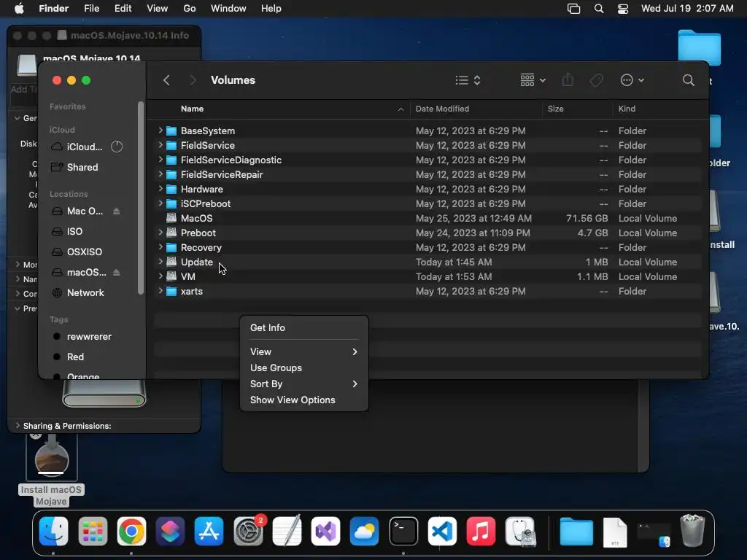Select the Update volume row
The image size is (747, 560).
pyautogui.click(x=427, y=262)
